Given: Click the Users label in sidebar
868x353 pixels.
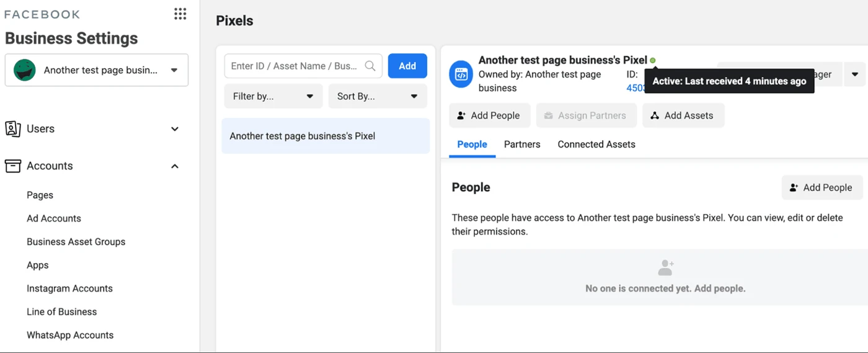Looking at the screenshot, I should 40,129.
